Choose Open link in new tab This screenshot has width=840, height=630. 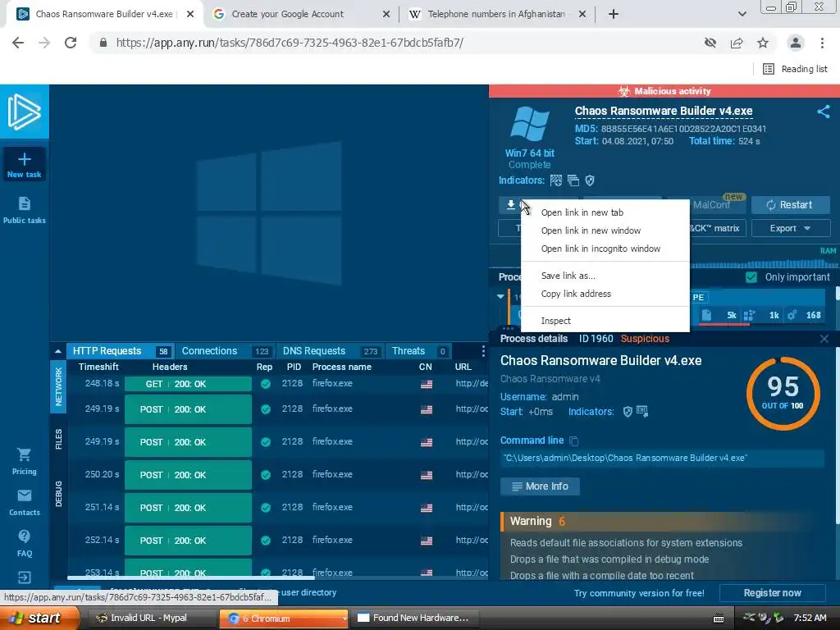point(582,212)
